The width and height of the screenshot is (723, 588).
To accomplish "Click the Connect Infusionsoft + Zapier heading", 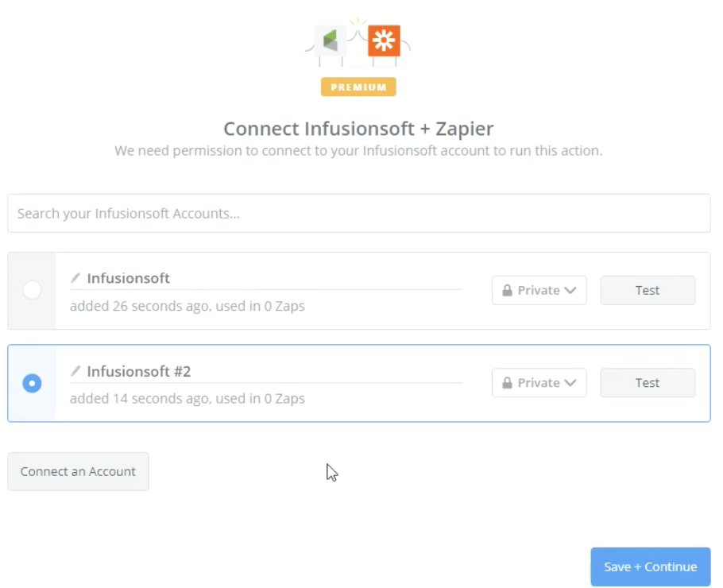I will pos(358,129).
